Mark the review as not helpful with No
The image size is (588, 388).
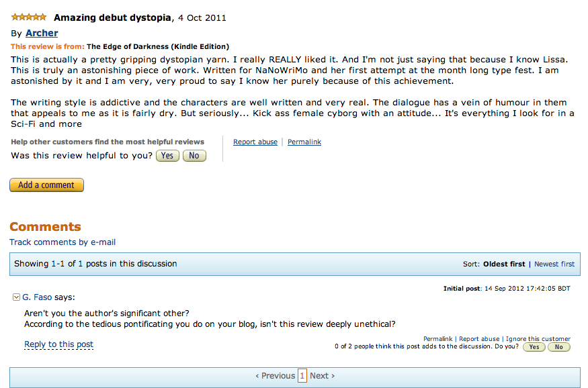(194, 156)
